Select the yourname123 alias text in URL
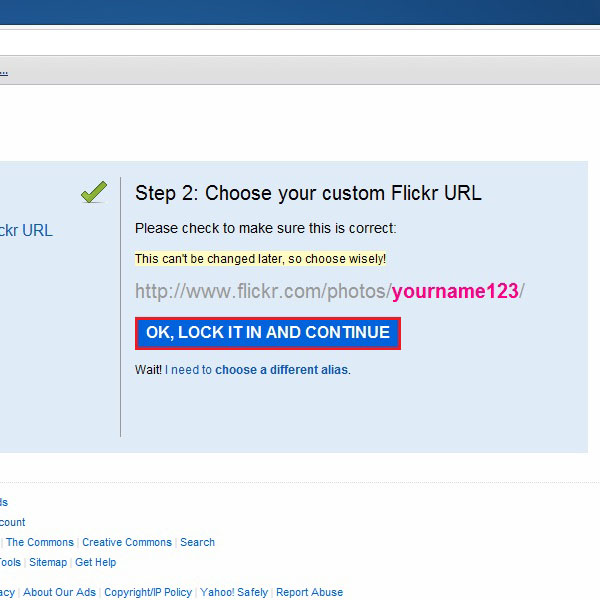 [455, 291]
